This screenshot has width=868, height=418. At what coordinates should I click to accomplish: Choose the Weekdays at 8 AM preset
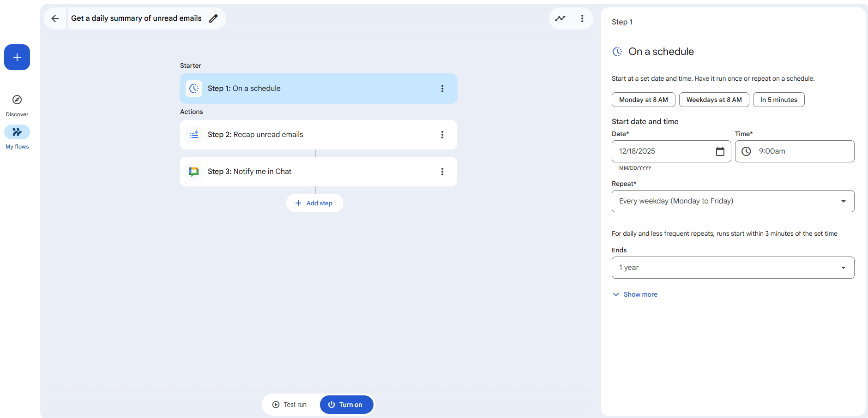[x=714, y=100]
